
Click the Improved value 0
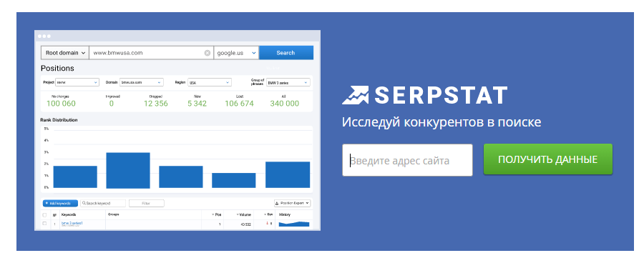coord(112,104)
